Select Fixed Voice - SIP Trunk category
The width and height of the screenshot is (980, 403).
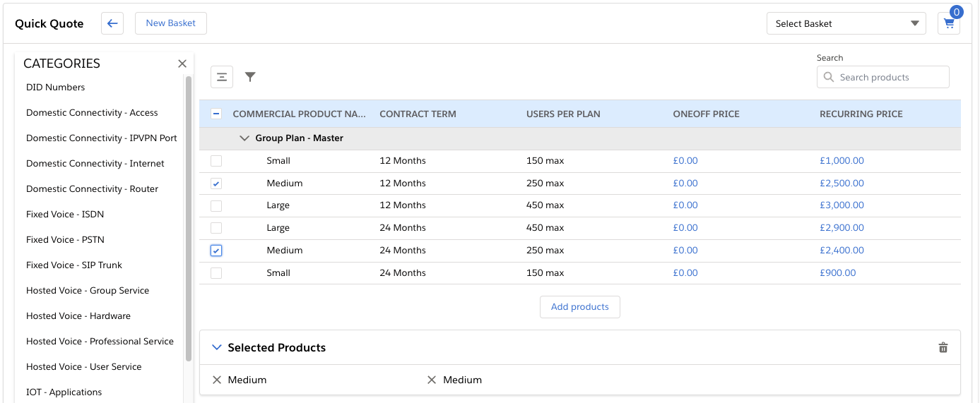74,265
